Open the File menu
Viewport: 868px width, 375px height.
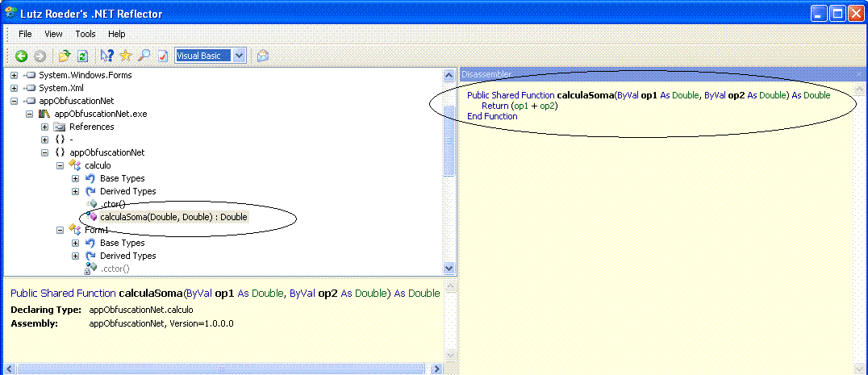tap(25, 34)
